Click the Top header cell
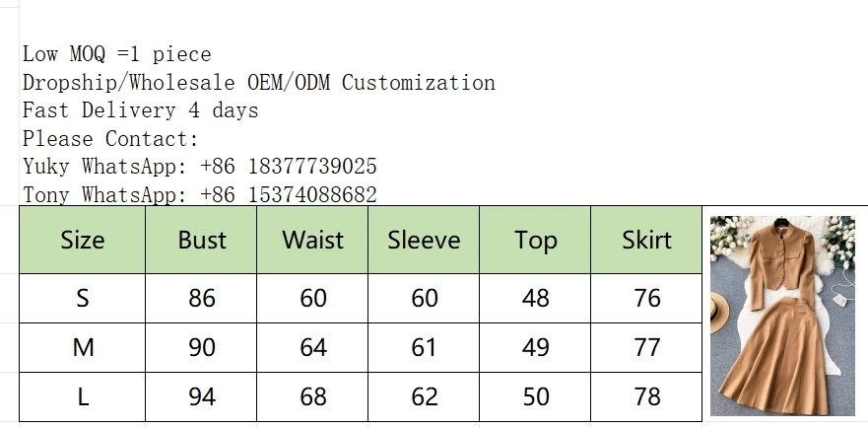This screenshot has width=868, height=428. [x=535, y=240]
